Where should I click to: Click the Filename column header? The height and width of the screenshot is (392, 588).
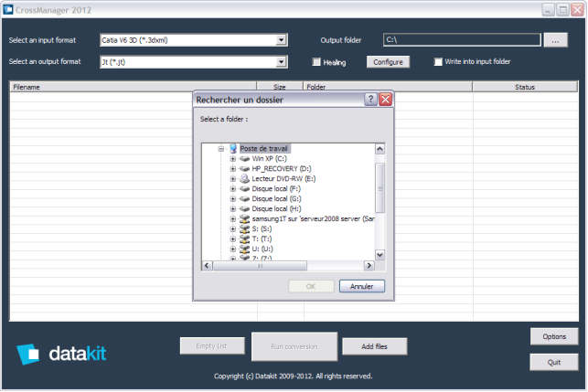(x=134, y=87)
